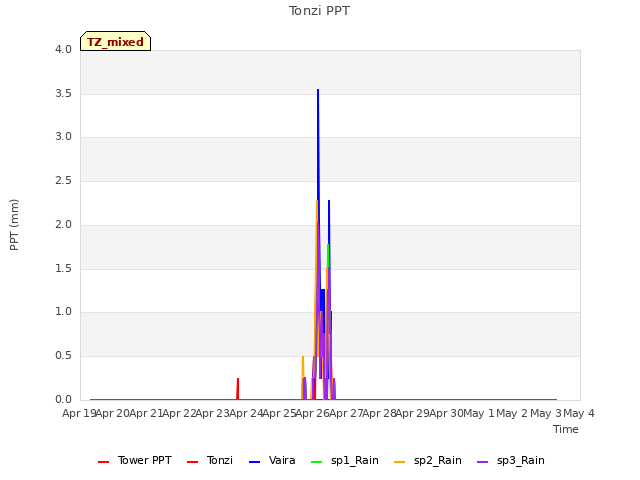Click the 2.5 y-axis tick label
This screenshot has width=640, height=480.
pyautogui.click(x=63, y=180)
